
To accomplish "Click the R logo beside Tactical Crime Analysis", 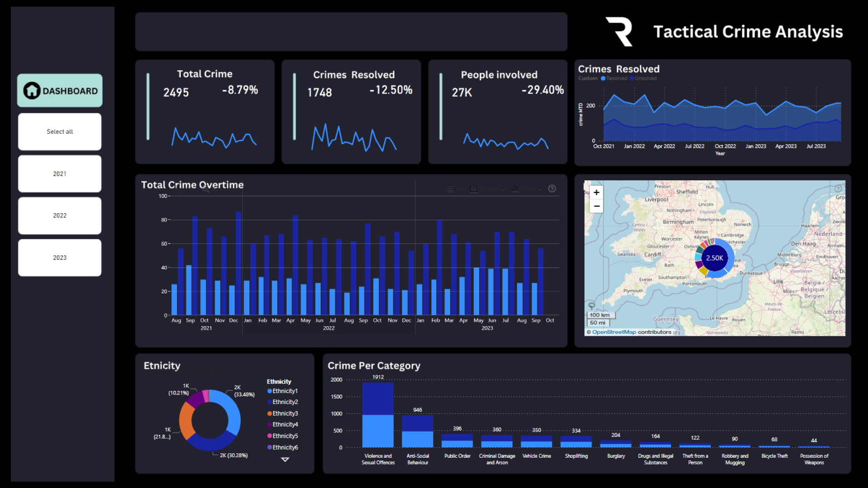I will pyautogui.click(x=619, y=32).
